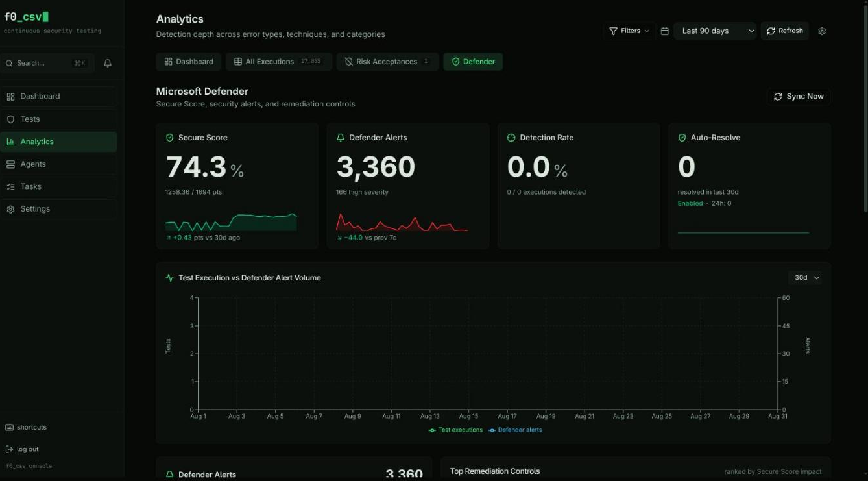This screenshot has width=868, height=481.
Task: Click the shortcuts keyboard icon
Action: click(x=9, y=427)
